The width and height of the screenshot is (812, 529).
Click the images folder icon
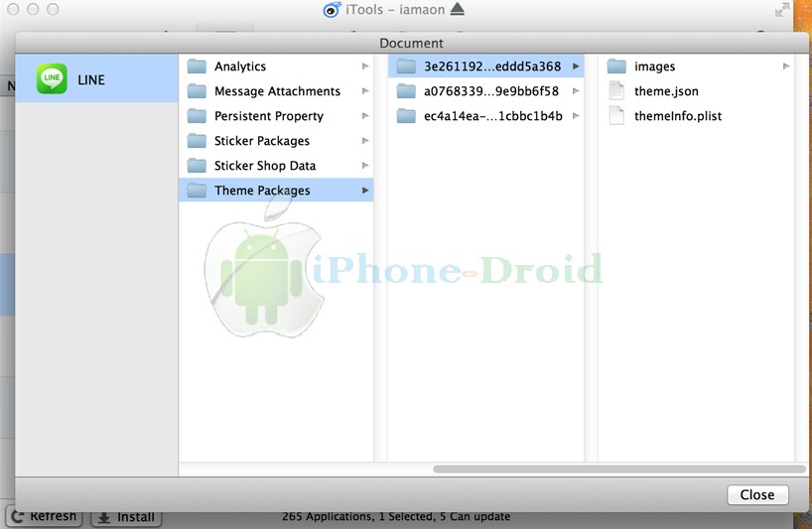point(616,66)
